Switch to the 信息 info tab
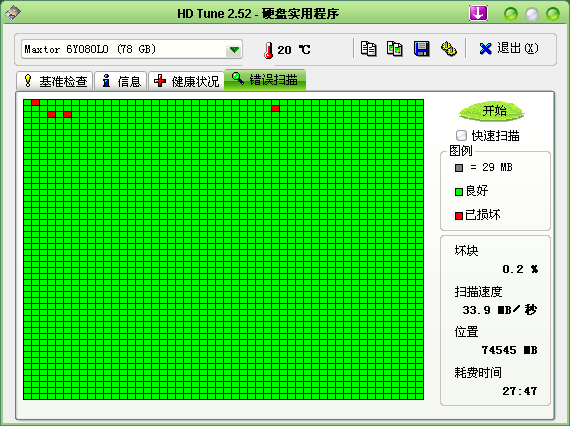This screenshot has height=426, width=570. [121, 81]
